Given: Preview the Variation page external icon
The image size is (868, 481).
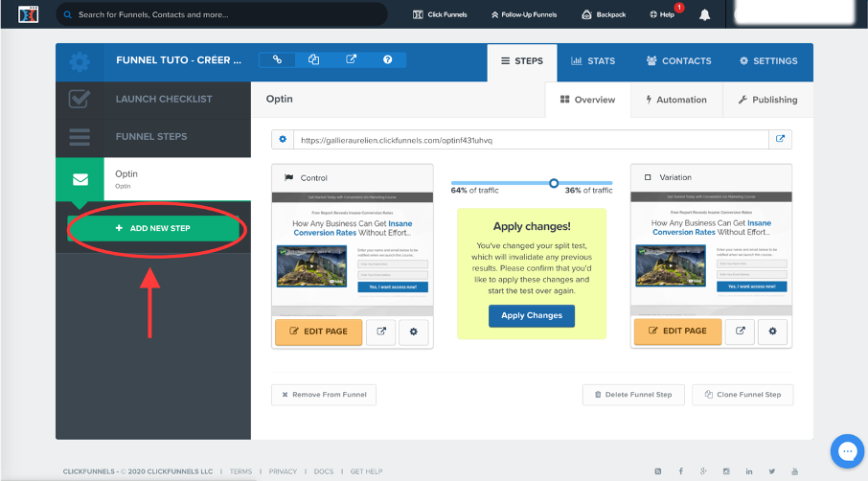Looking at the screenshot, I should [x=741, y=331].
